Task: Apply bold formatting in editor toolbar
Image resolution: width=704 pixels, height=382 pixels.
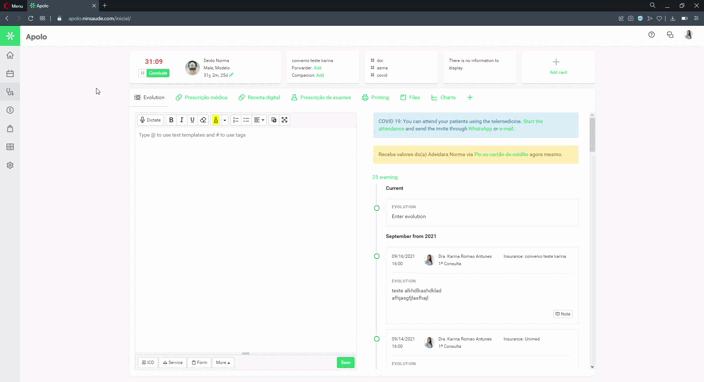Action: pos(171,120)
